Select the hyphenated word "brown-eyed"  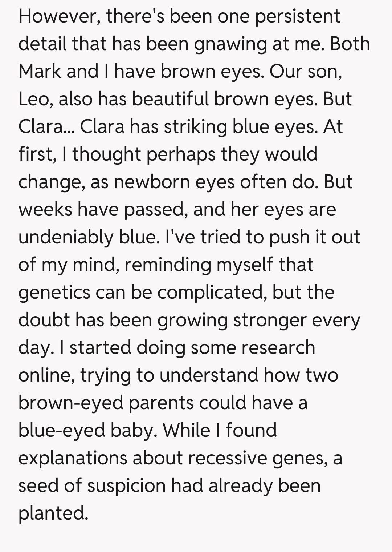click(71, 403)
